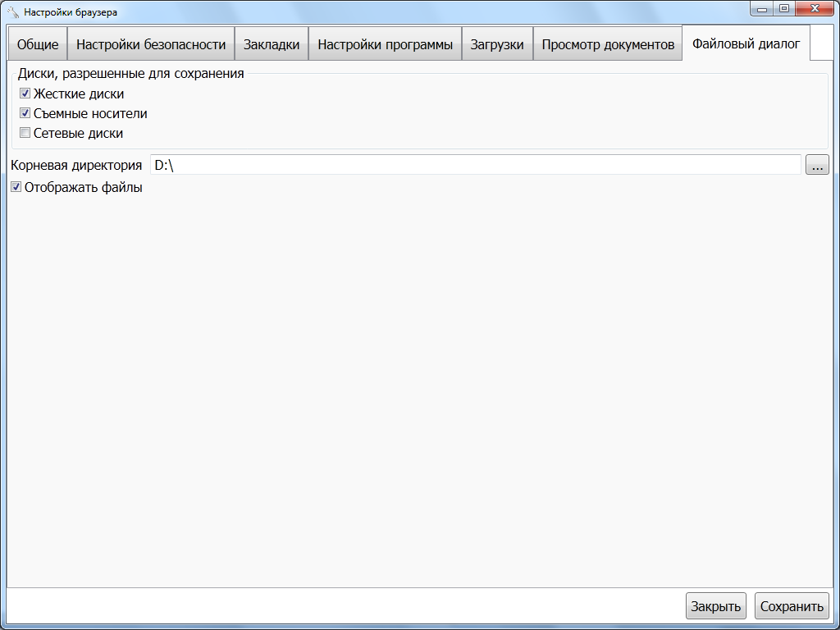Maximize the Настройки браузера window
Screen dimensions: 840x630
tap(784, 9)
